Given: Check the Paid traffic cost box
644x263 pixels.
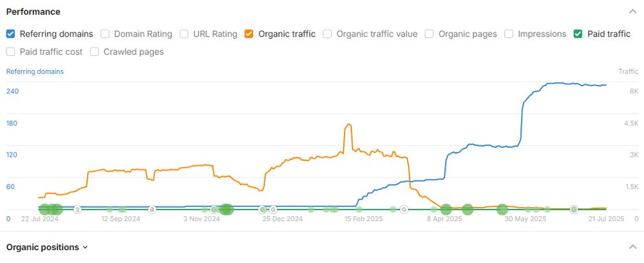Looking at the screenshot, I should 11,52.
